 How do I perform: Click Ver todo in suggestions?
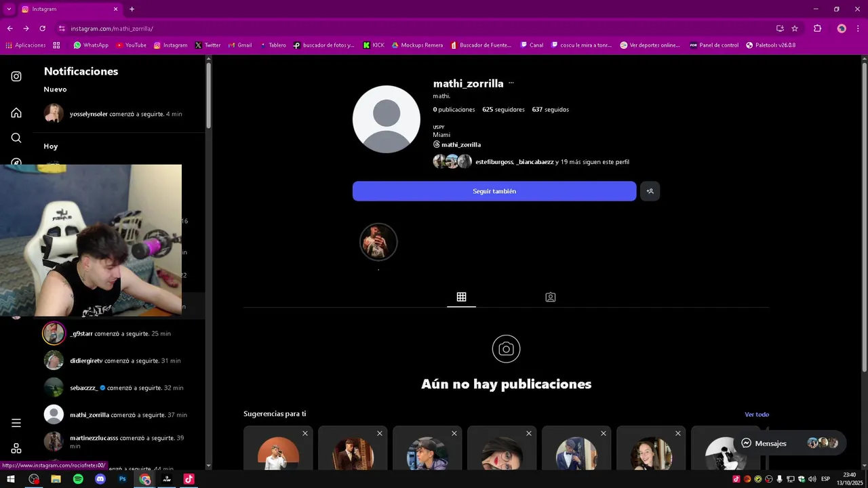coord(757,414)
